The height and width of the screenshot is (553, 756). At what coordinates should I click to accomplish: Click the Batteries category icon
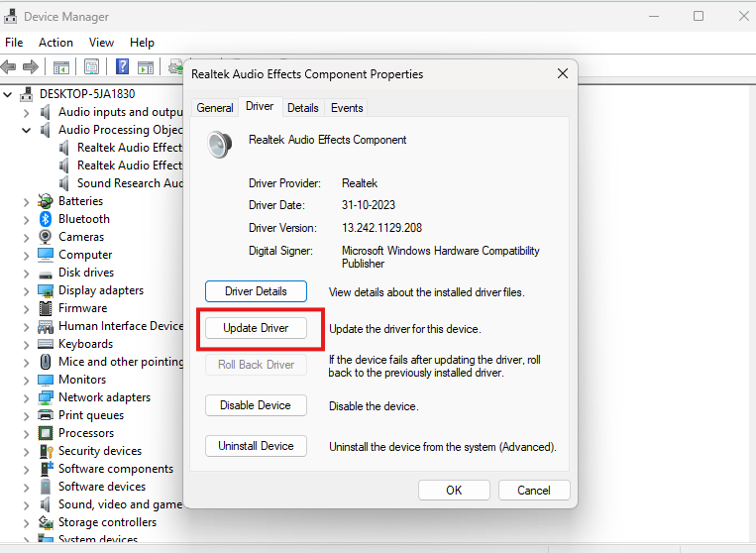(x=46, y=201)
